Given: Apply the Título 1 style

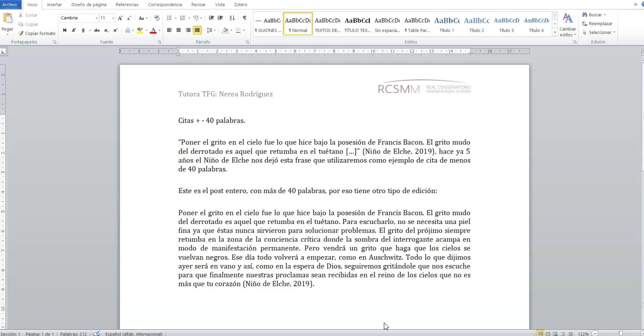Looking at the screenshot, I should (447, 24).
